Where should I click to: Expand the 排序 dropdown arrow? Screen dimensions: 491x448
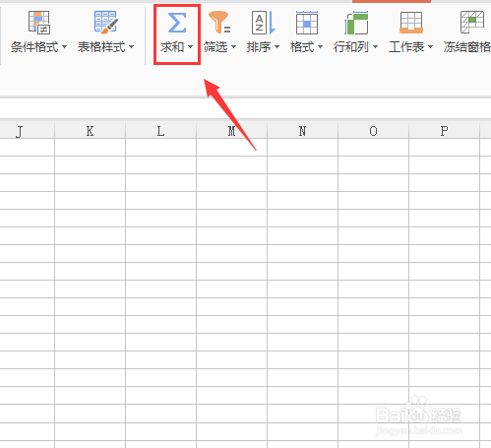[x=277, y=47]
